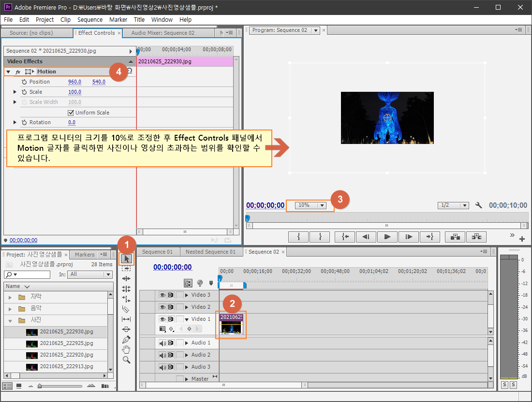Click Rotation stopwatch animation toggle
The width and height of the screenshot is (532, 402).
point(24,122)
